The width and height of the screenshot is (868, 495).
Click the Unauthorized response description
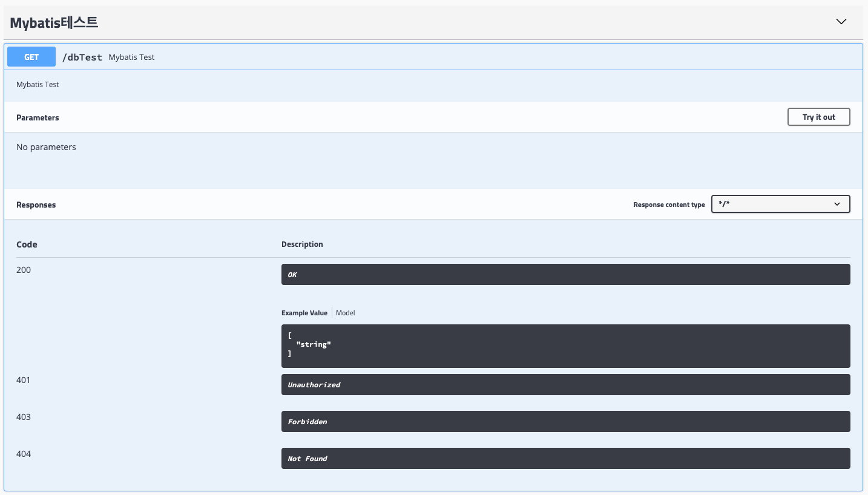point(565,384)
